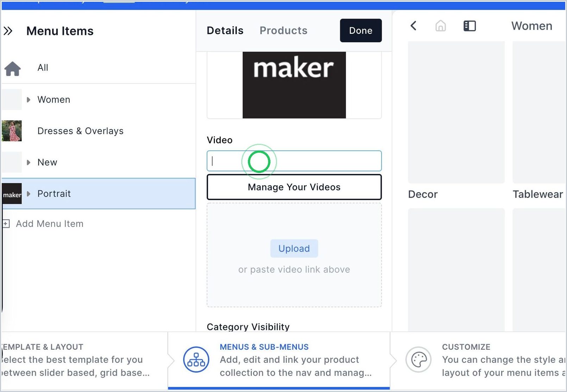Viewport: 567px width, 392px height.
Task: Click the home icon in preview header
Action: [441, 26]
